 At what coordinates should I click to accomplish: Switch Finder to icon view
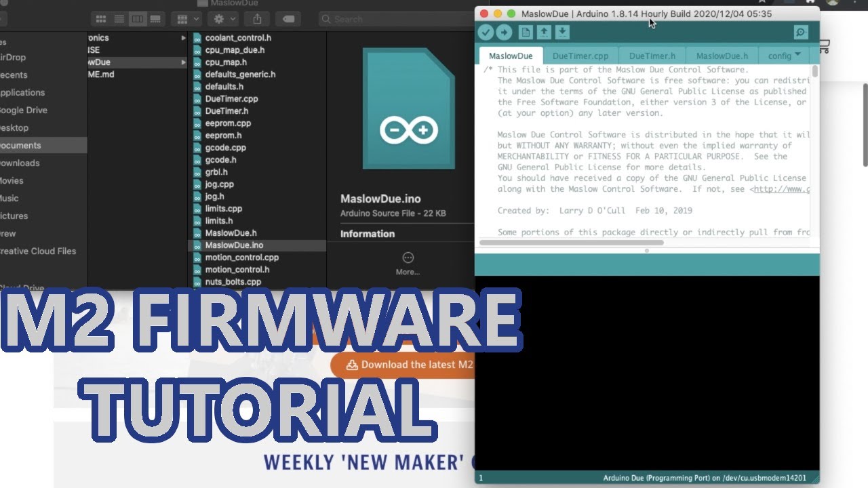tap(102, 19)
